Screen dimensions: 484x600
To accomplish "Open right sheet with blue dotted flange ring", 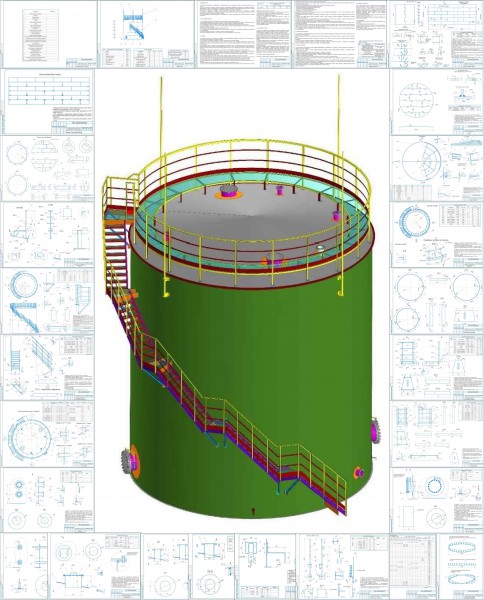I will click(x=437, y=500).
